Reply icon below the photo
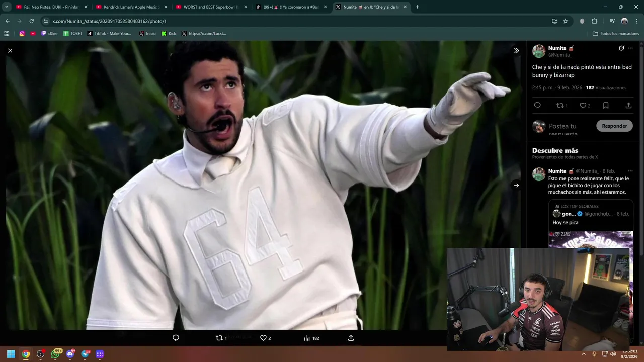Viewport: 644px width, 362px height. pyautogui.click(x=176, y=338)
